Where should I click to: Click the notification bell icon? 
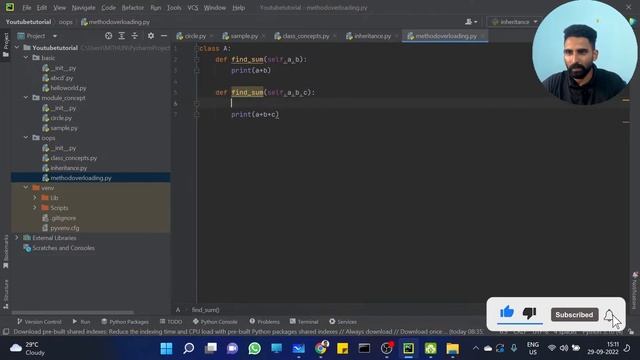(609, 315)
